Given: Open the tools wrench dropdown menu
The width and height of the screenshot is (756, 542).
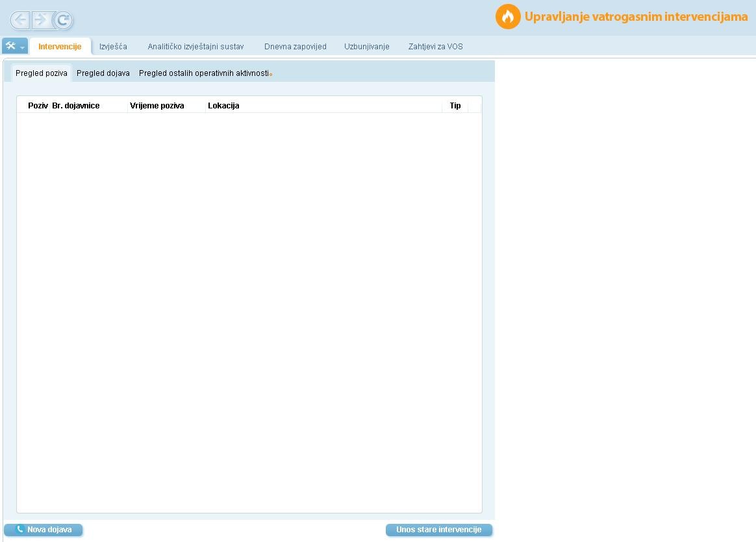Looking at the screenshot, I should point(14,46).
